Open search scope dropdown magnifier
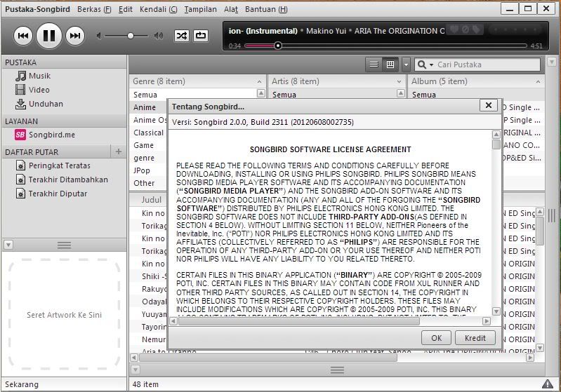The height and width of the screenshot is (392, 561). (425, 65)
